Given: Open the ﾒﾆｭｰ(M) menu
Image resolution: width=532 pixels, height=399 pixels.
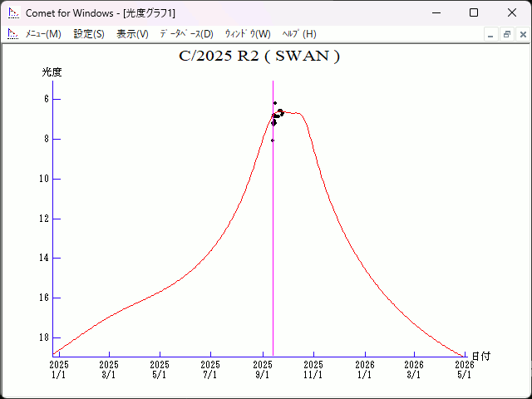Looking at the screenshot, I should 43,34.
